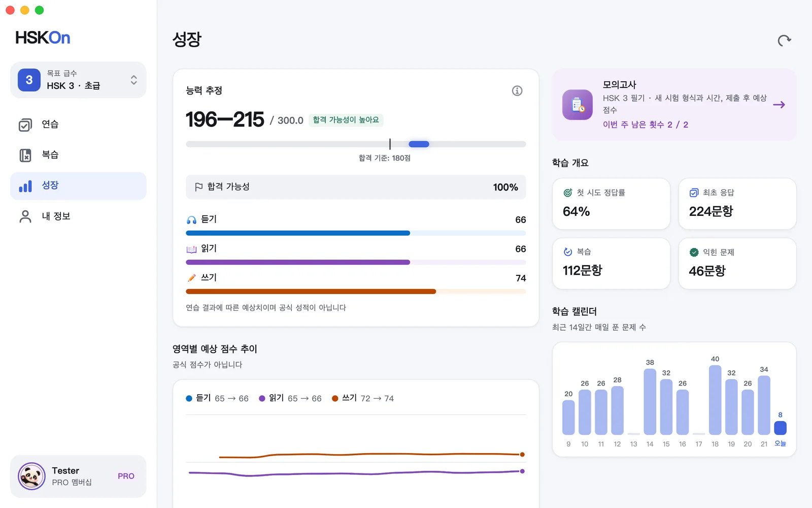Open the Tester profile card
Screen dimensions: 812x508
point(78,477)
